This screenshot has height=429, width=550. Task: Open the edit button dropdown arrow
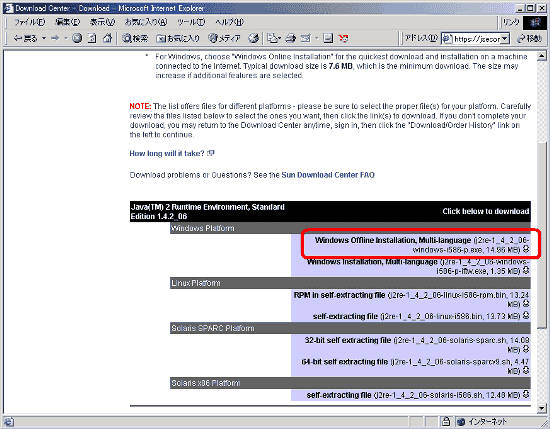[x=316, y=38]
